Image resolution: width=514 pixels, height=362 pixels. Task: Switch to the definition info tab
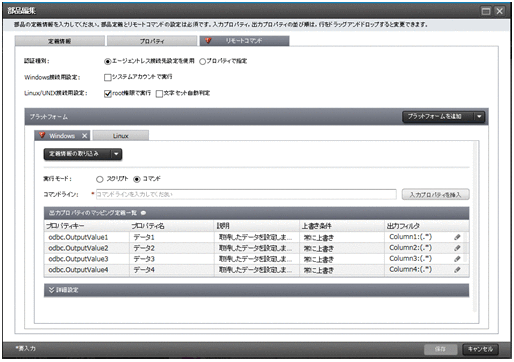[60, 41]
